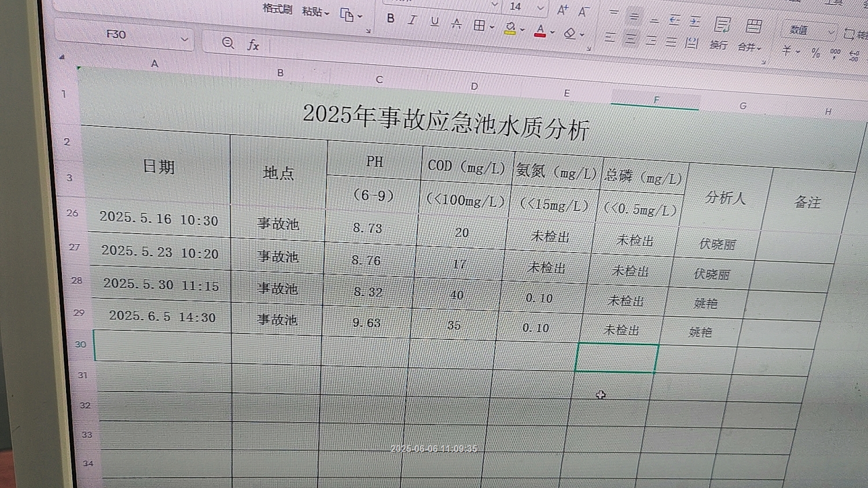Click the justify alignment icon

(x=671, y=42)
